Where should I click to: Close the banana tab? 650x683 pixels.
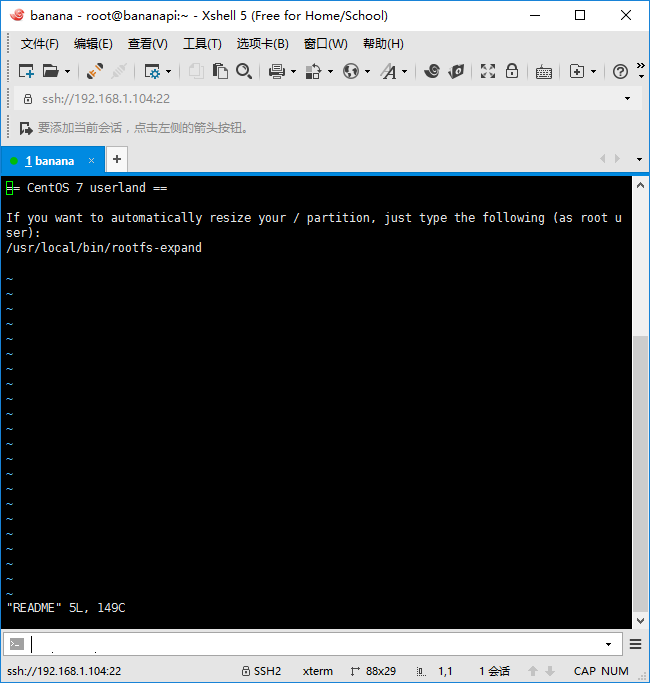[x=91, y=161]
